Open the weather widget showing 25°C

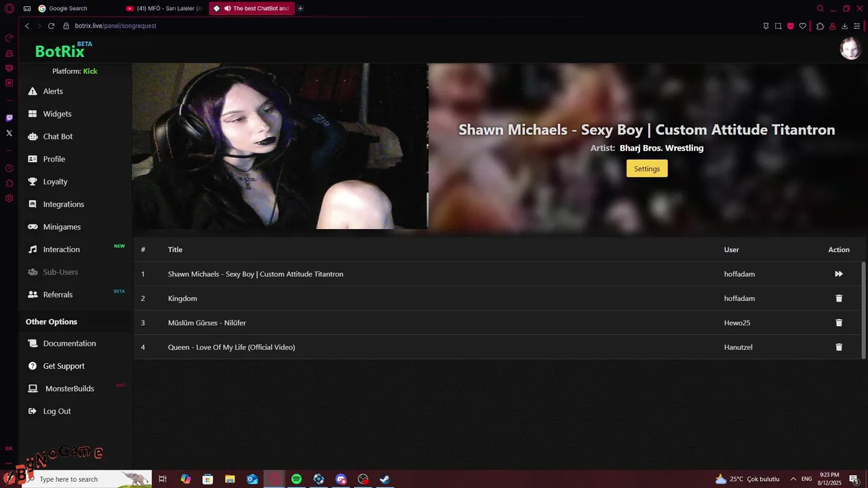coord(747,479)
